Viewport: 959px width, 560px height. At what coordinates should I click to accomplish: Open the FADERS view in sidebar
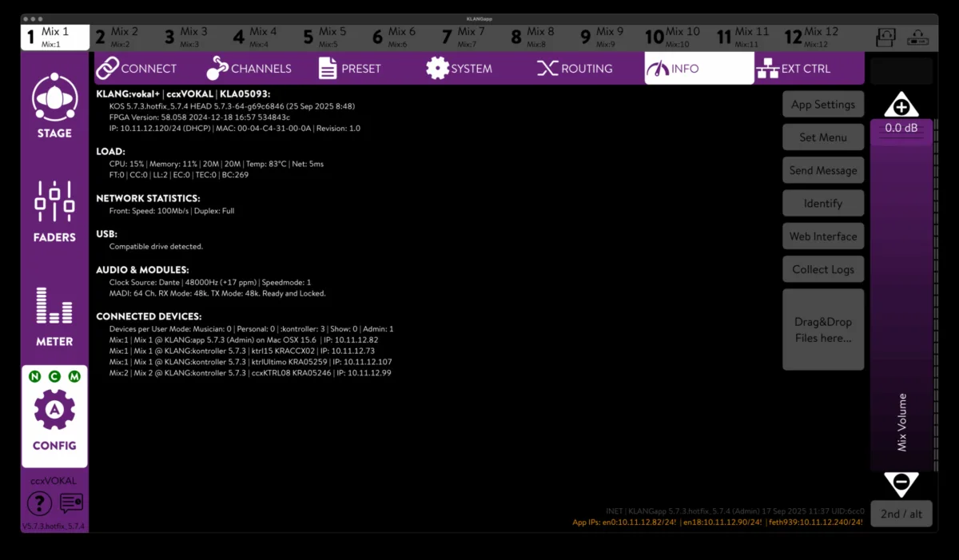54,212
